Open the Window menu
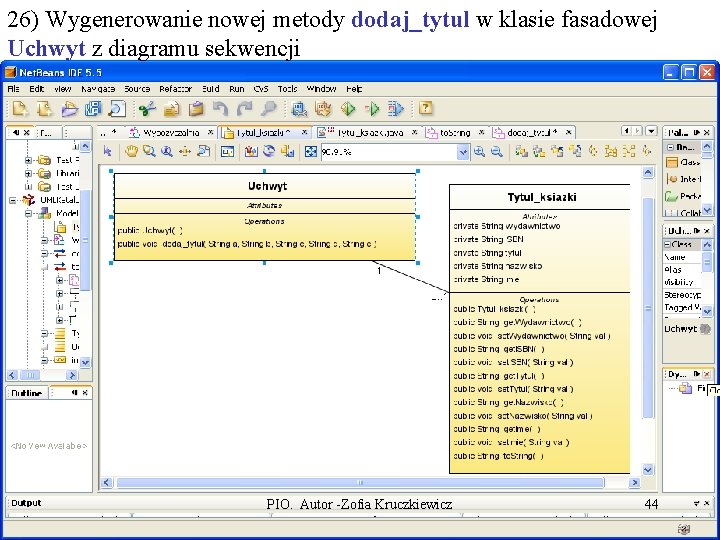 click(x=321, y=89)
